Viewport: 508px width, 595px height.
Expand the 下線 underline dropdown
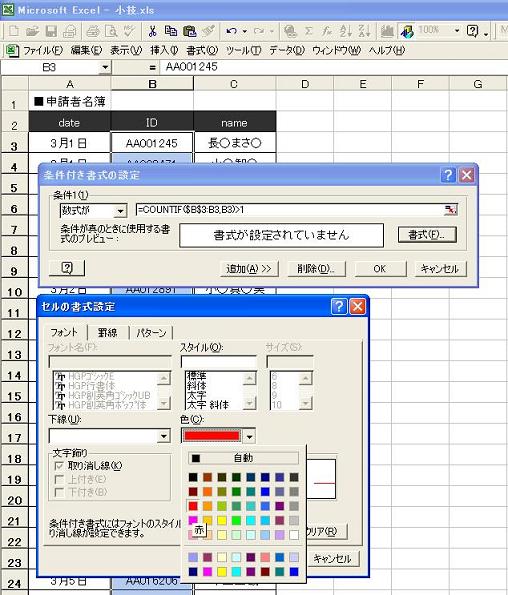[x=164, y=436]
